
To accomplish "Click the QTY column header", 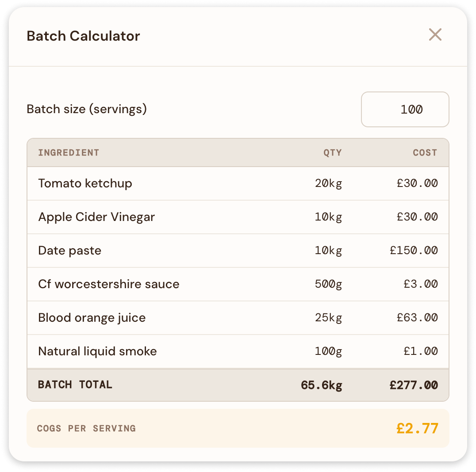I will (x=332, y=152).
